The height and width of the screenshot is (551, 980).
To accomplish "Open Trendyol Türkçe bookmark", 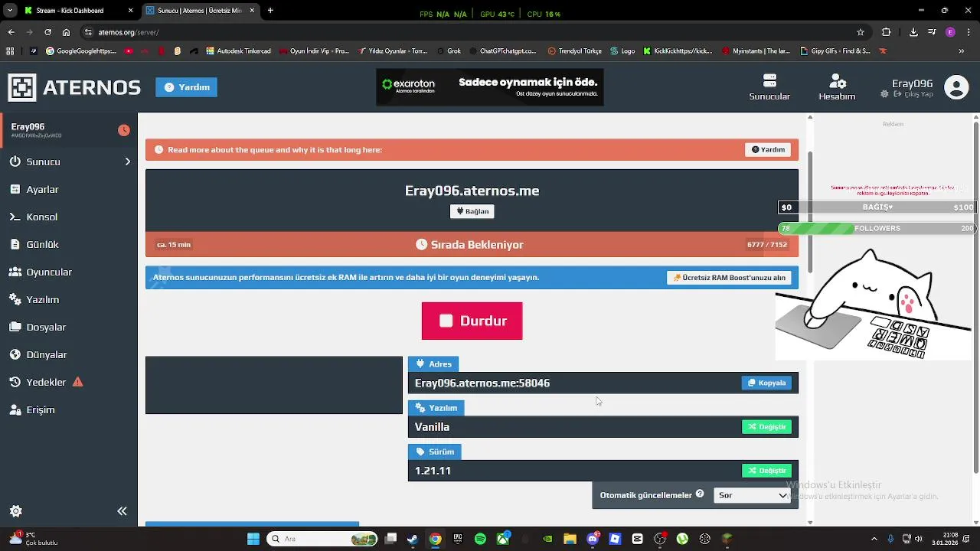I will point(575,51).
